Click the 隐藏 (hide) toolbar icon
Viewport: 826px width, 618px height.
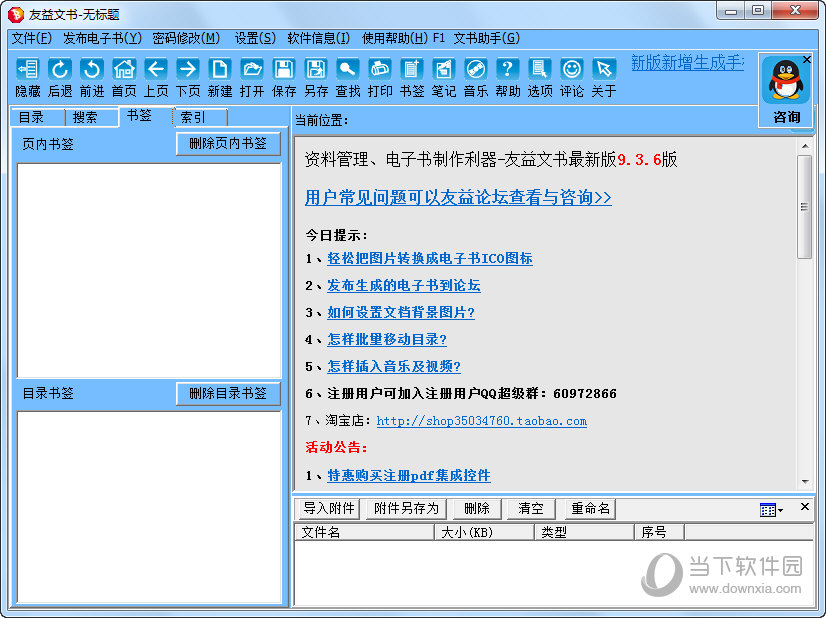(x=28, y=78)
